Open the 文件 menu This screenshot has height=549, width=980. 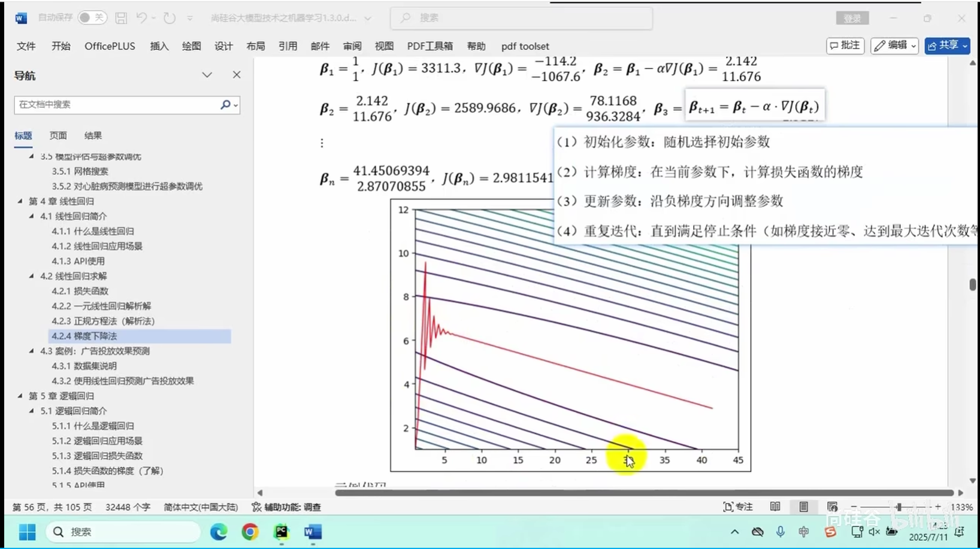tap(26, 46)
